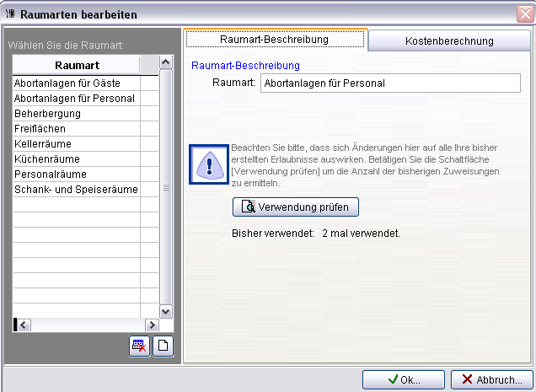The image size is (536, 392).
Task: Confirm with the Ok button
Action: [x=403, y=379]
